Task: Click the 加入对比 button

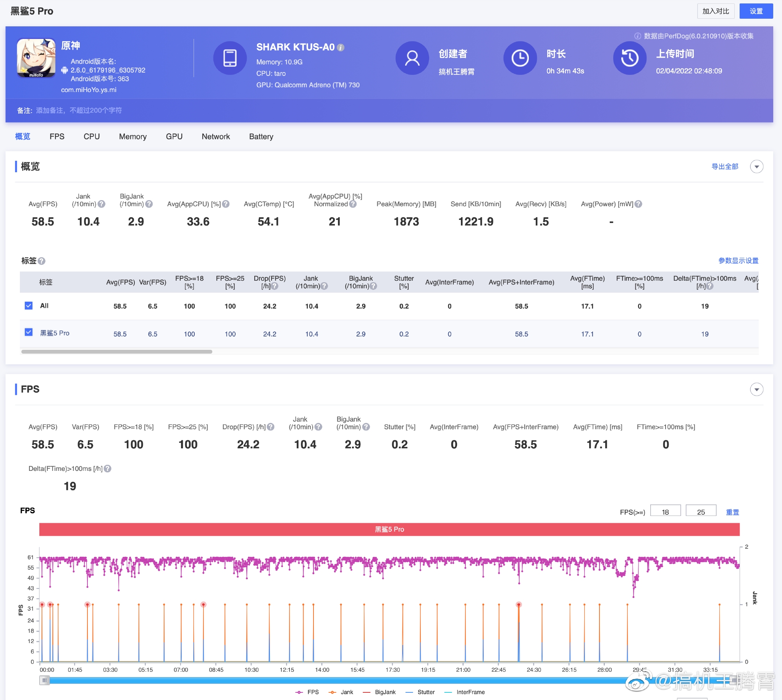Action: (716, 11)
